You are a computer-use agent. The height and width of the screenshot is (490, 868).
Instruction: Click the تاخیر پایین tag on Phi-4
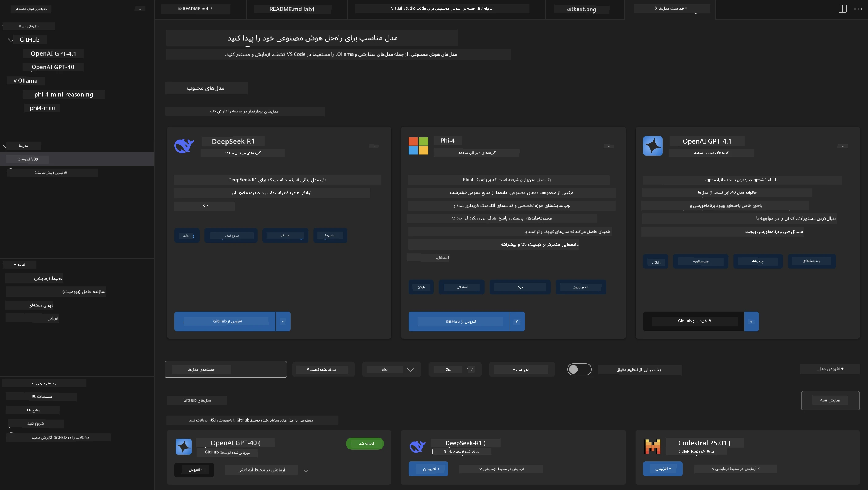(x=581, y=287)
